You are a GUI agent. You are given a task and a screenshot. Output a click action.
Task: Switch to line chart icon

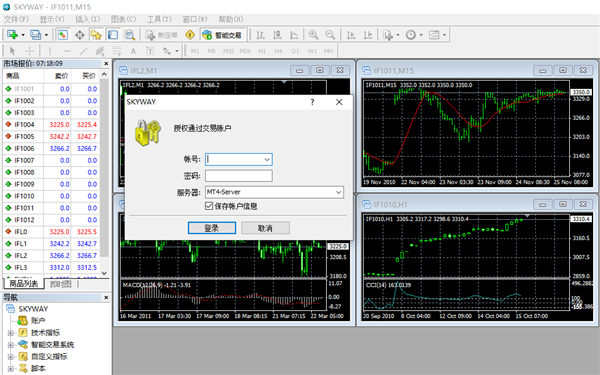click(294, 35)
